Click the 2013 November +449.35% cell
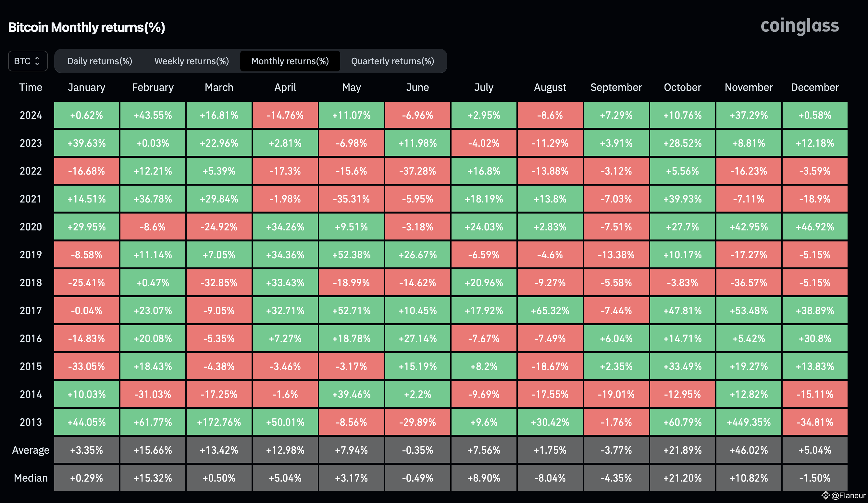This screenshot has width=868, height=503. (749, 422)
